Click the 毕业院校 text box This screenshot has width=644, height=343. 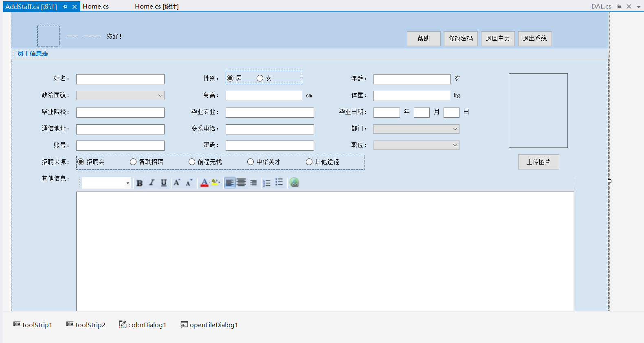120,112
